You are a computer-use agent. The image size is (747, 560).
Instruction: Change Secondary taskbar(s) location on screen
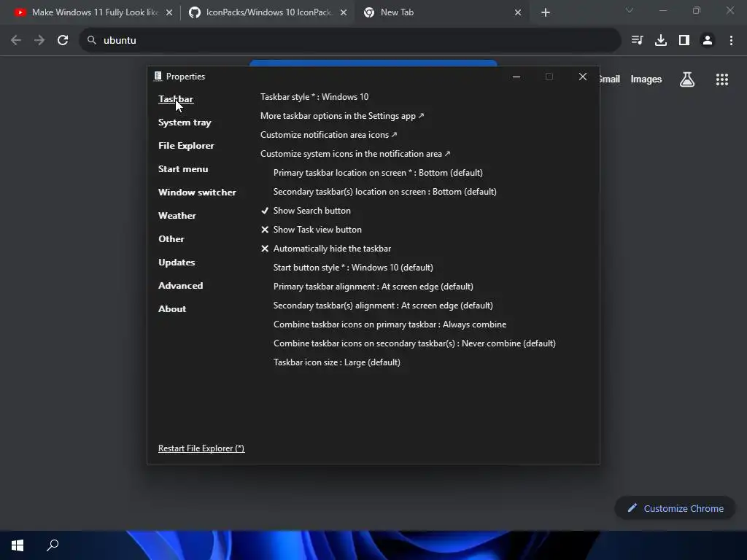tap(385, 192)
